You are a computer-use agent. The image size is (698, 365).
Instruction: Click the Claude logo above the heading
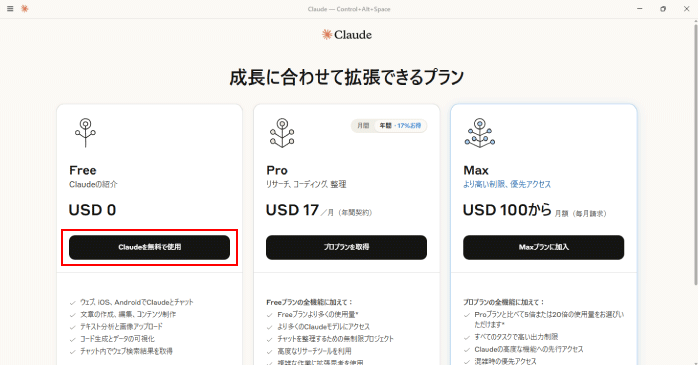(347, 35)
